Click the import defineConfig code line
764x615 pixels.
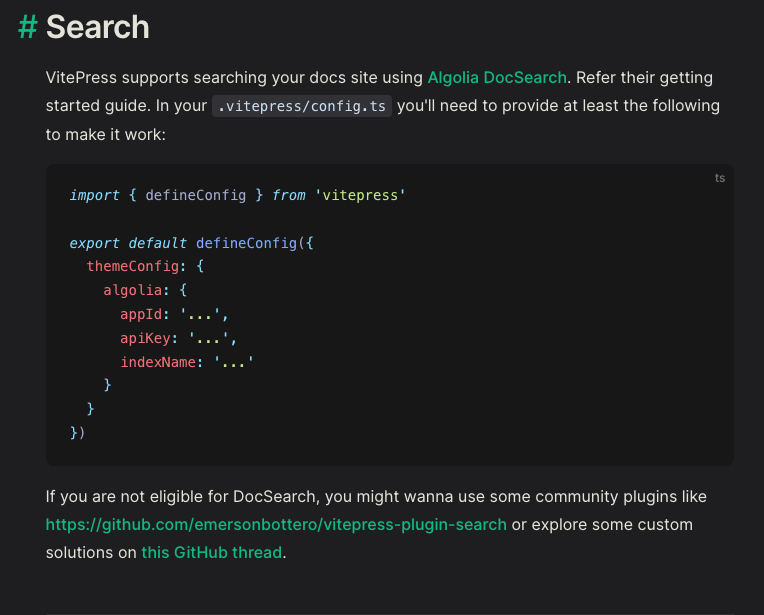click(237, 195)
